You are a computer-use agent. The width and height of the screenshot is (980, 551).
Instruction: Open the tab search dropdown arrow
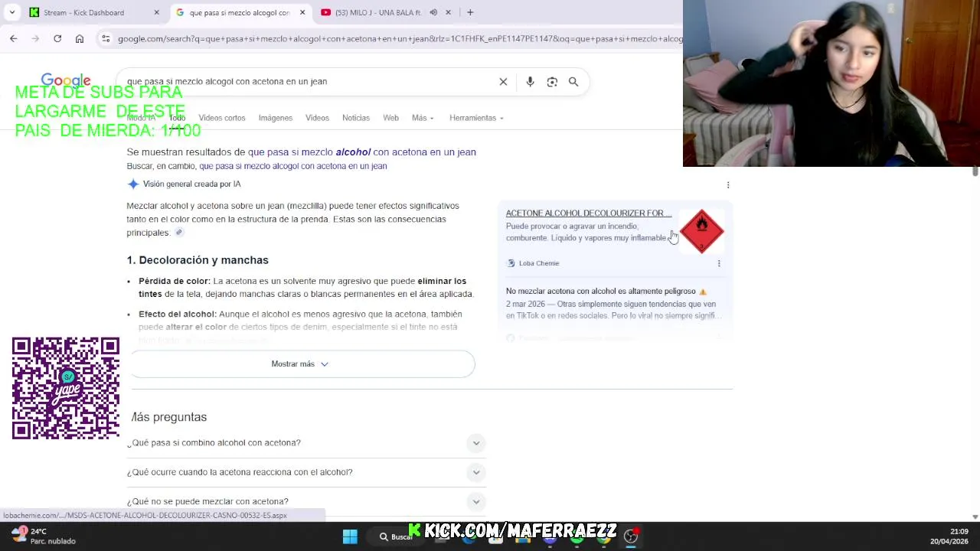11,12
